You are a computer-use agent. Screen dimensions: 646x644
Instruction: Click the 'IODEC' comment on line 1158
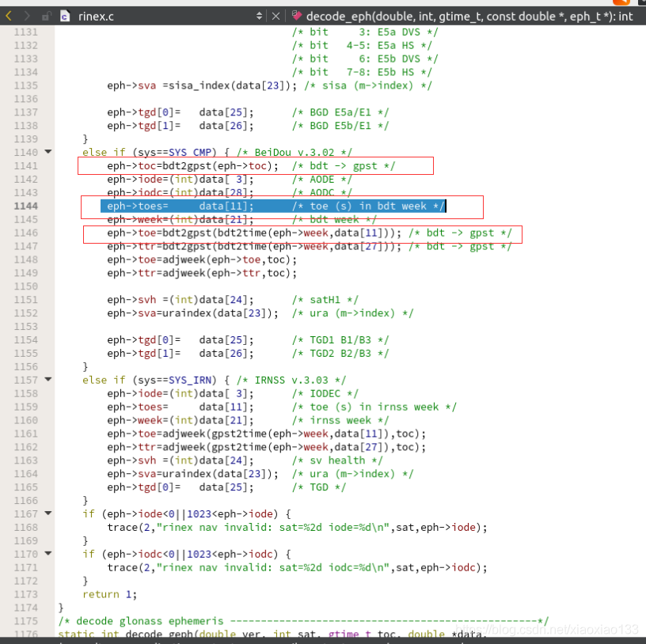(x=325, y=394)
